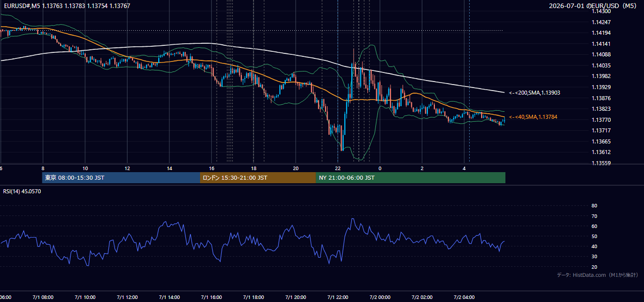Select the <-<200,SMA,1.13903 label
Image resolution: width=644 pixels, height=302 pixels.
[534, 93]
